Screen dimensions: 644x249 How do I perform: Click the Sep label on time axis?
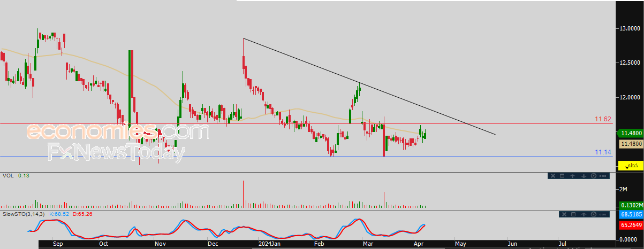coord(58,243)
